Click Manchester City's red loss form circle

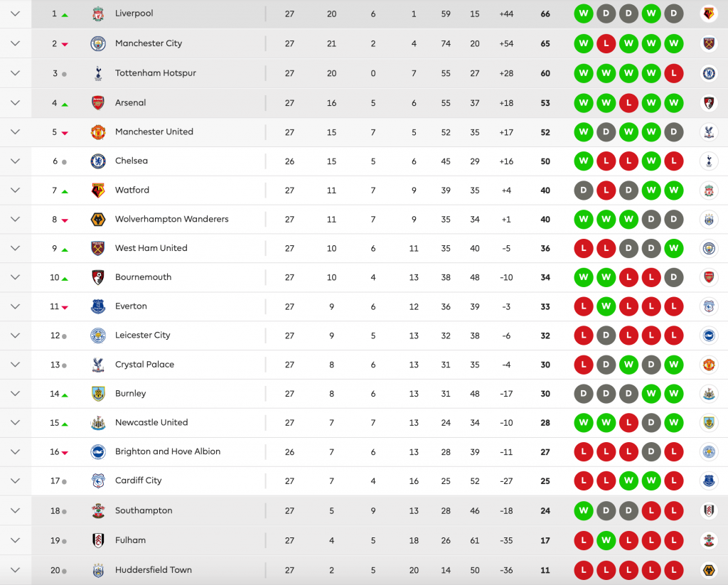click(x=606, y=44)
